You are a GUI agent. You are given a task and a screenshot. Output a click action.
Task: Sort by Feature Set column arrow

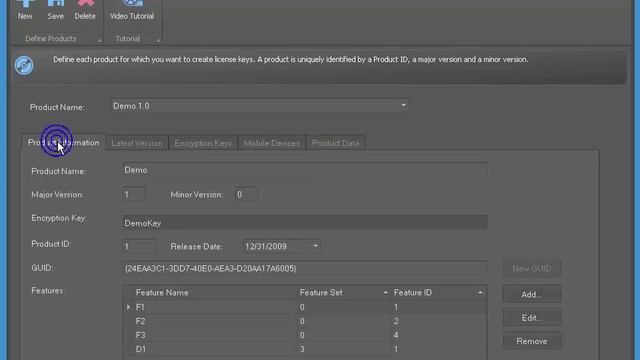[x=385, y=293]
